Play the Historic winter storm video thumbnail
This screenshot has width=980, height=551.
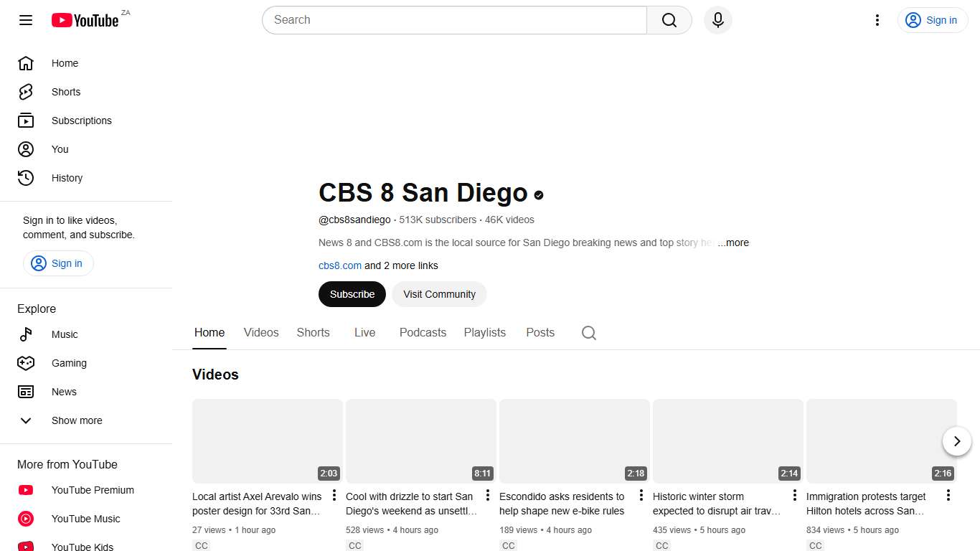click(727, 441)
